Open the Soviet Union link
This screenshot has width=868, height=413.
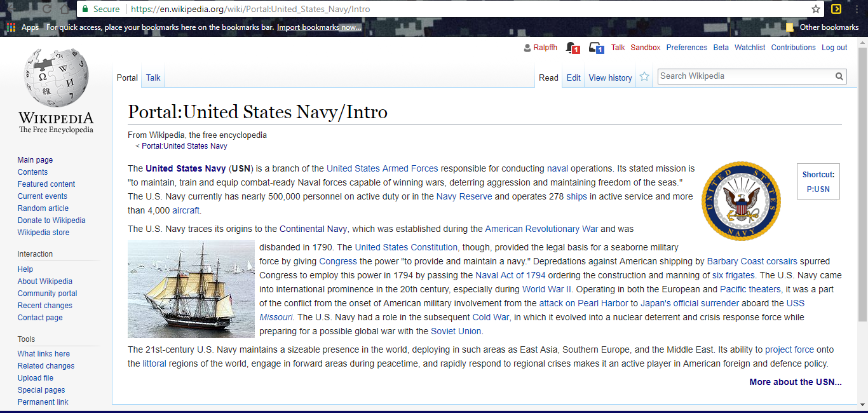456,331
